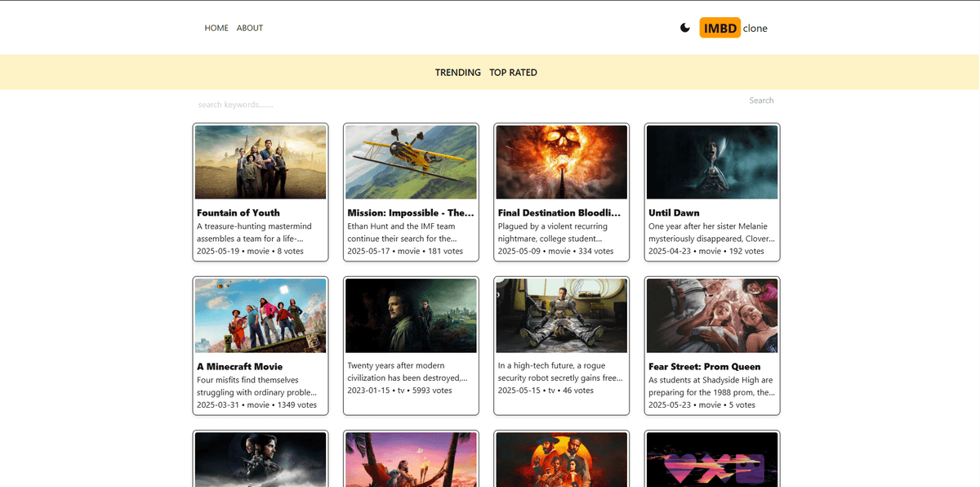
Task: Go to the ABOUT page
Action: tap(250, 28)
